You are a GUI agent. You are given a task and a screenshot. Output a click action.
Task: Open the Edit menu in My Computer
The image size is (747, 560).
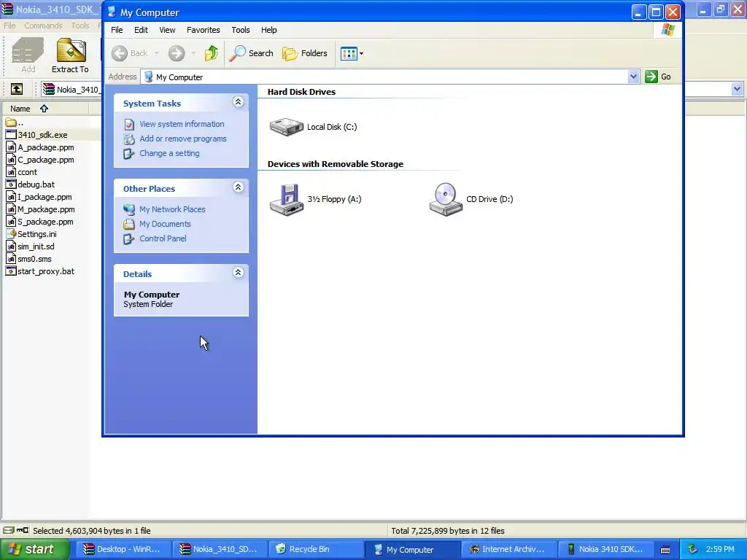(141, 30)
